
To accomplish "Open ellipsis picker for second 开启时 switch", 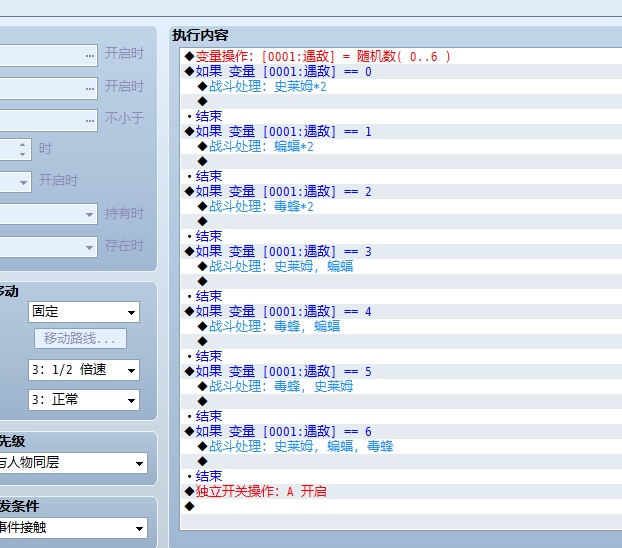I will (x=90, y=88).
